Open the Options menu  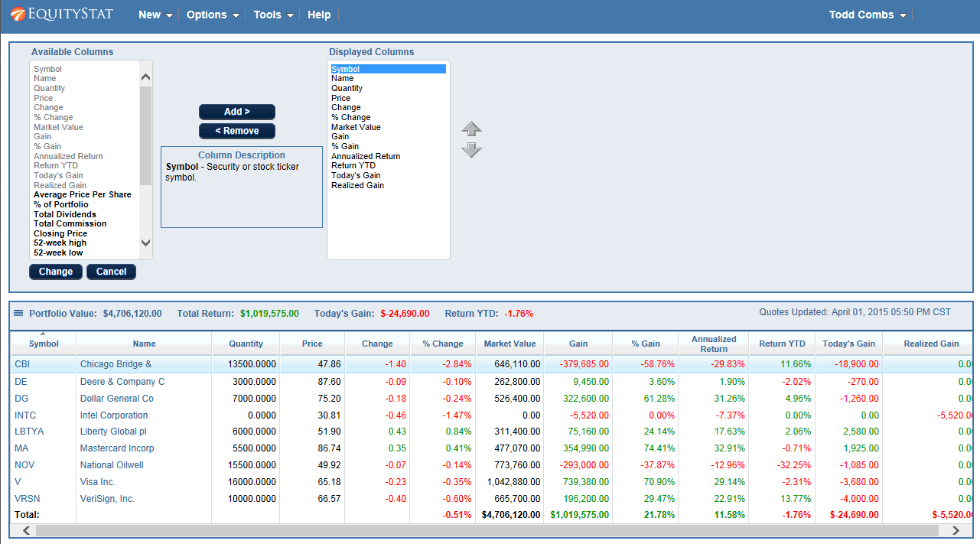(213, 15)
